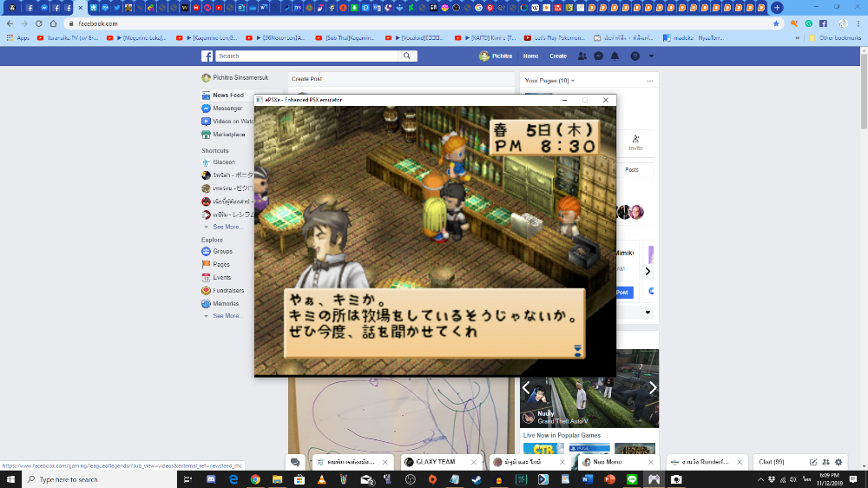Viewport: 868px width, 488px height.
Task: Open the Chat (99) sidebar
Action: [771, 462]
